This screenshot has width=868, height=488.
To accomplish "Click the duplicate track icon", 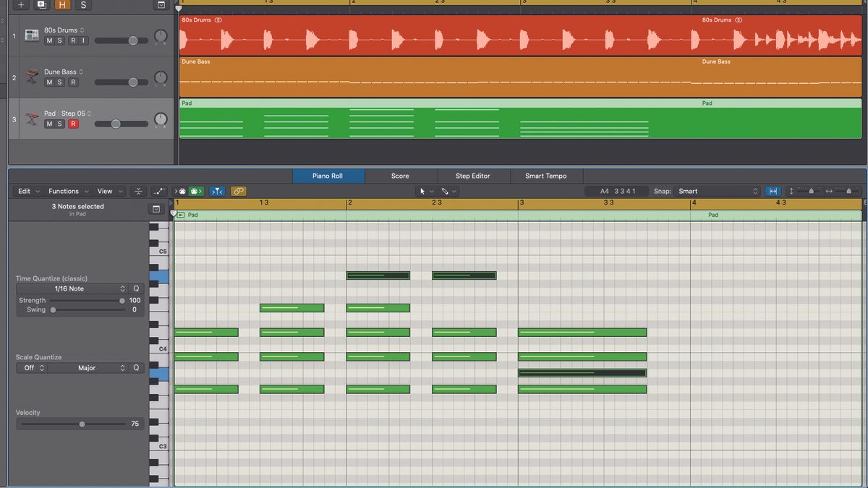I will (41, 5).
